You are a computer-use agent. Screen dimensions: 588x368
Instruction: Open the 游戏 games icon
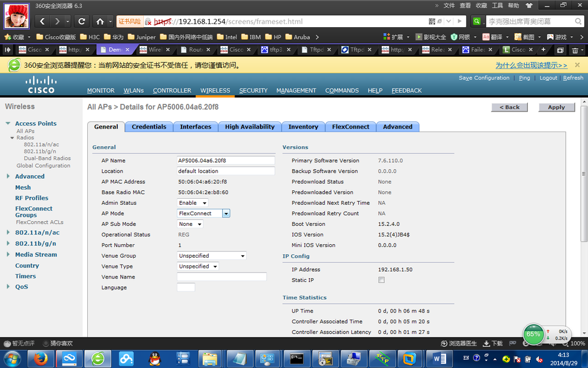(x=557, y=37)
